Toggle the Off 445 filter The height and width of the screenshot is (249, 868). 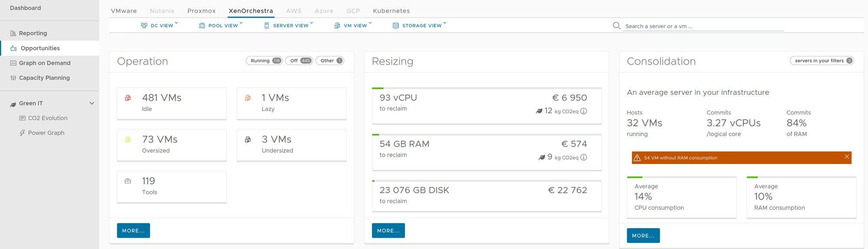[299, 61]
